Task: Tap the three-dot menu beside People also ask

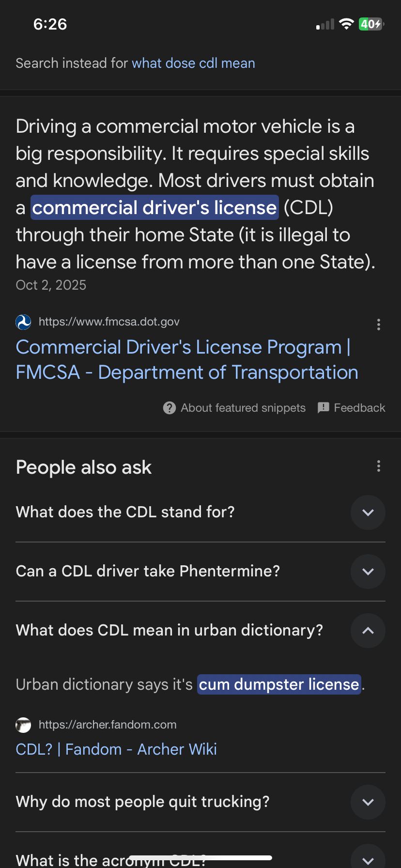Action: 378,466
